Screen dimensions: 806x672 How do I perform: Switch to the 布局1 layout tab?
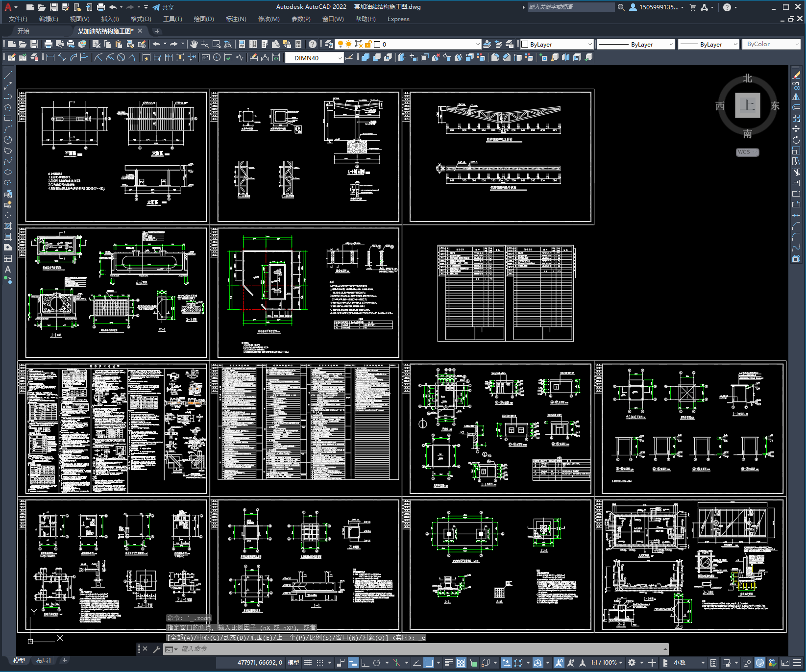tap(43, 661)
